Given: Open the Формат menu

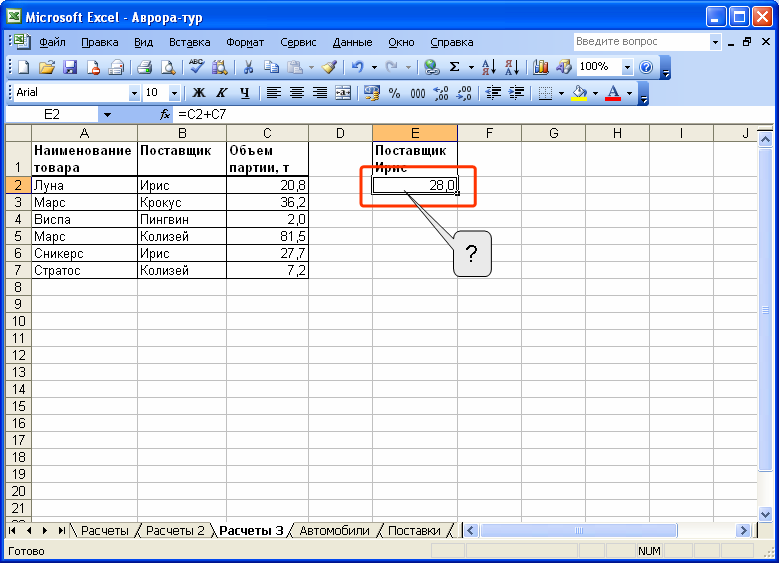Looking at the screenshot, I should (x=245, y=42).
